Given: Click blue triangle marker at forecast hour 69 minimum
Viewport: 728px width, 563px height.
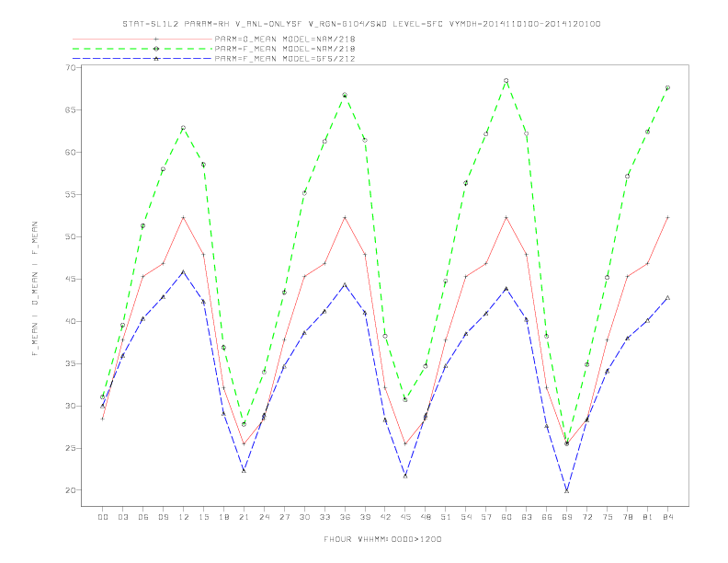Looking at the screenshot, I should (x=567, y=490).
